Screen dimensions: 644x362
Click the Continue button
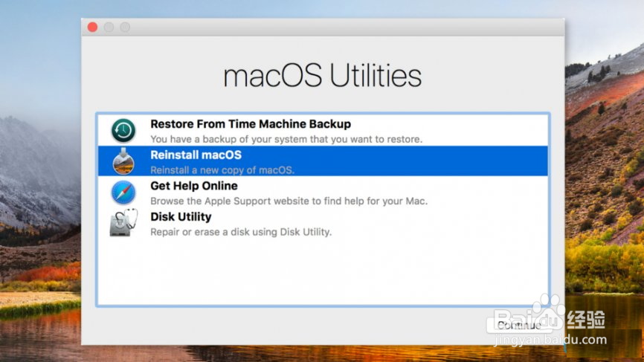coord(519,326)
